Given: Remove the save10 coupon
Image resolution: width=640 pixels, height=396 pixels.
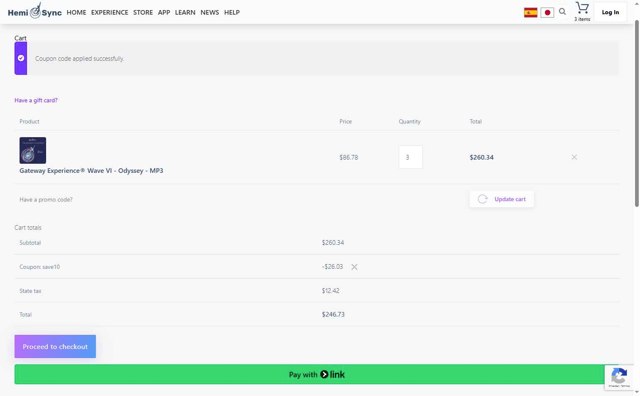Looking at the screenshot, I should click(354, 267).
